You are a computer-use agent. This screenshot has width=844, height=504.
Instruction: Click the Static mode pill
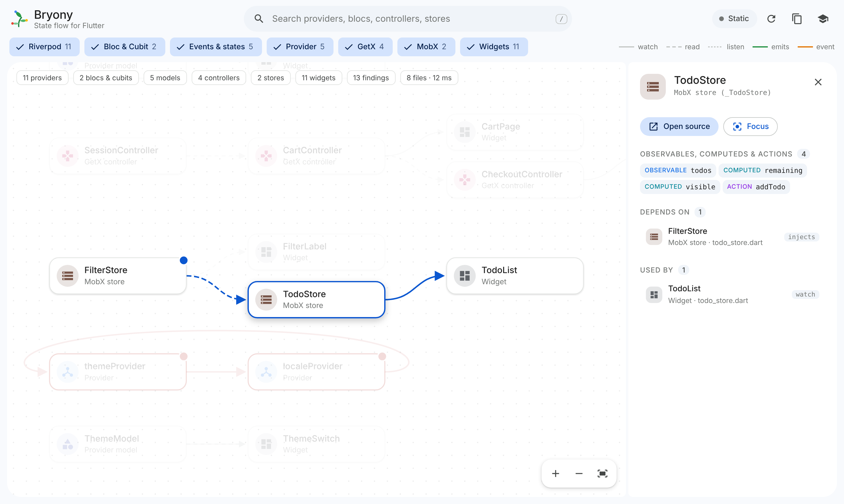[734, 19]
